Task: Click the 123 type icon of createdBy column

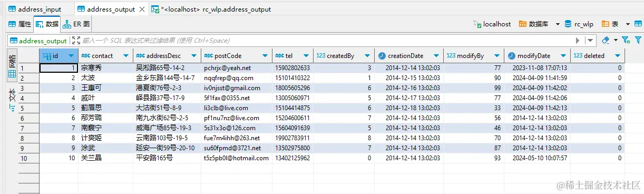Action: (x=320, y=56)
